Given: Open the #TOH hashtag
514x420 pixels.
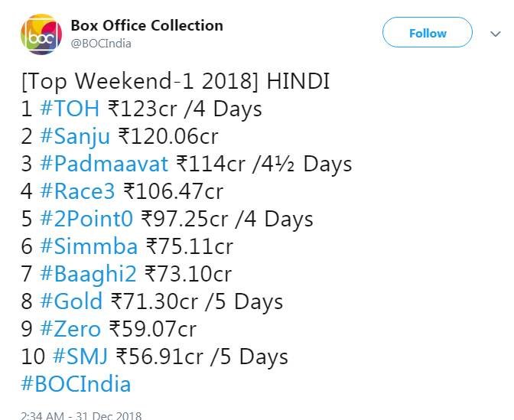Looking at the screenshot, I should pyautogui.click(x=70, y=109).
